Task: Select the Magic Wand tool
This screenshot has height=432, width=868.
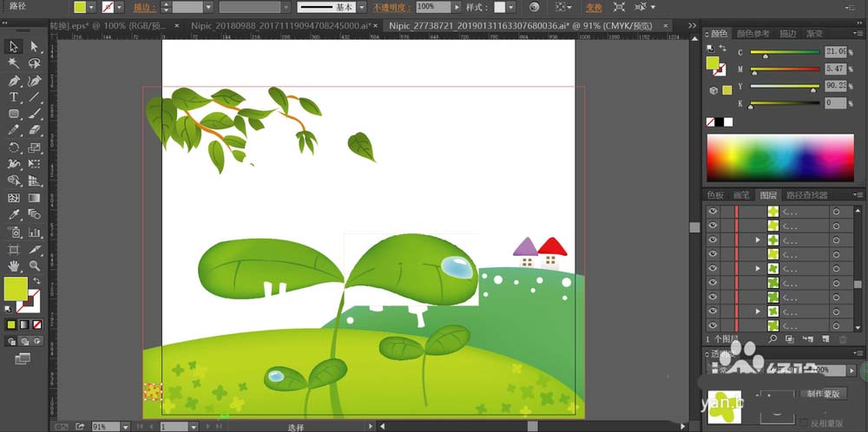Action: [14, 63]
